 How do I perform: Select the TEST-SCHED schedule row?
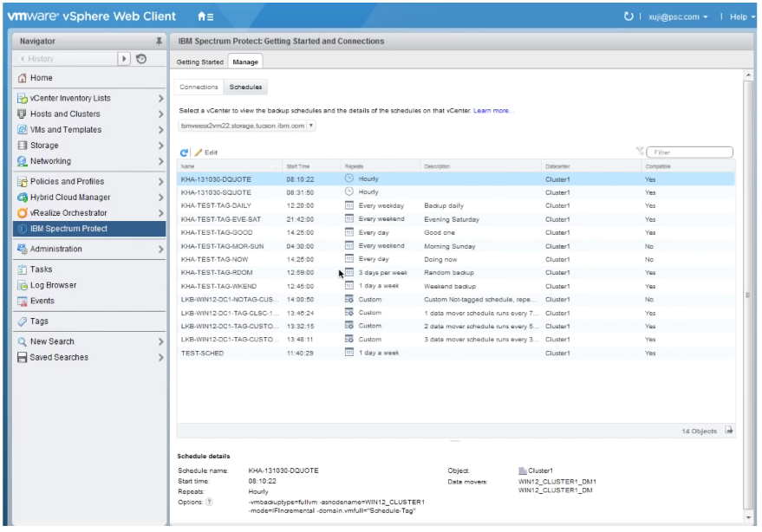point(456,354)
